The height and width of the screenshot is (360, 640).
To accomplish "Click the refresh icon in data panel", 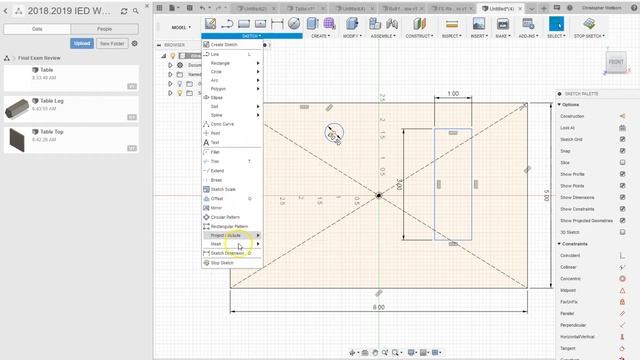I will pos(124,11).
